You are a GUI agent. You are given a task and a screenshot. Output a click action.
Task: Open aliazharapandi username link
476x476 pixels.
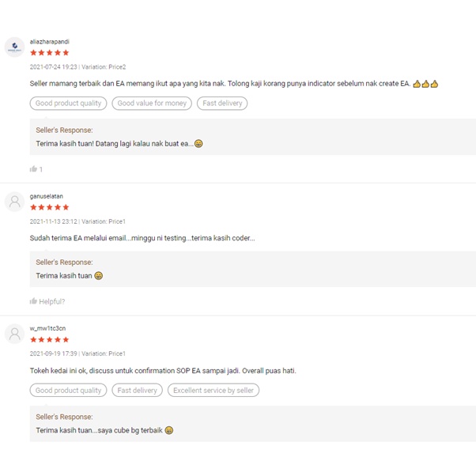pyautogui.click(x=49, y=41)
